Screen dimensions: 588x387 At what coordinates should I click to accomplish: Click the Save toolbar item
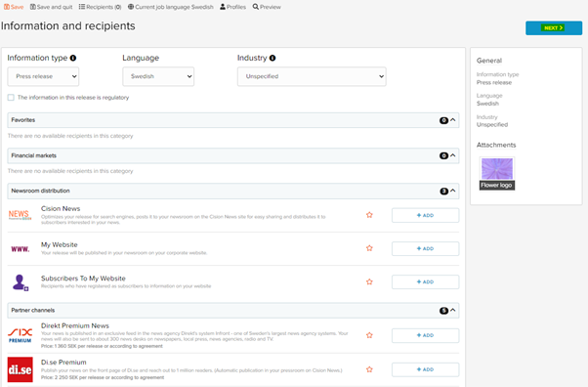(x=14, y=7)
